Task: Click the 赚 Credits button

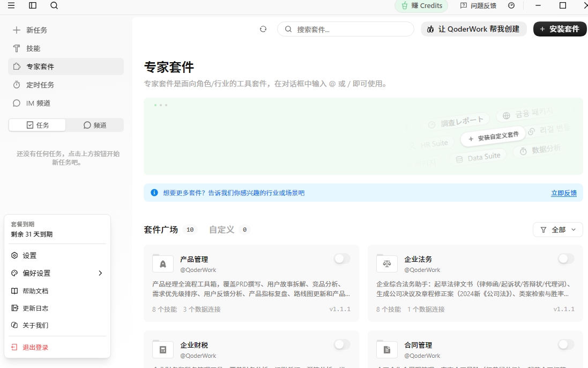Action: pyautogui.click(x=421, y=5)
